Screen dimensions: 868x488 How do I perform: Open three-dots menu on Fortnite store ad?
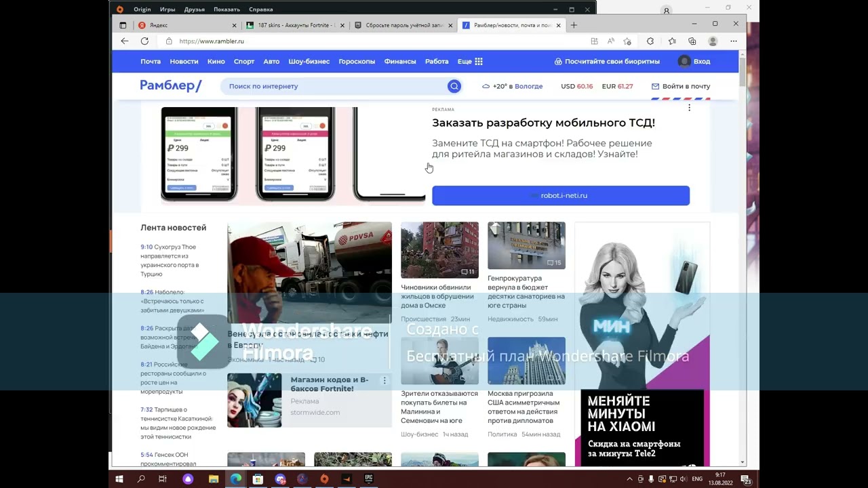point(384,381)
